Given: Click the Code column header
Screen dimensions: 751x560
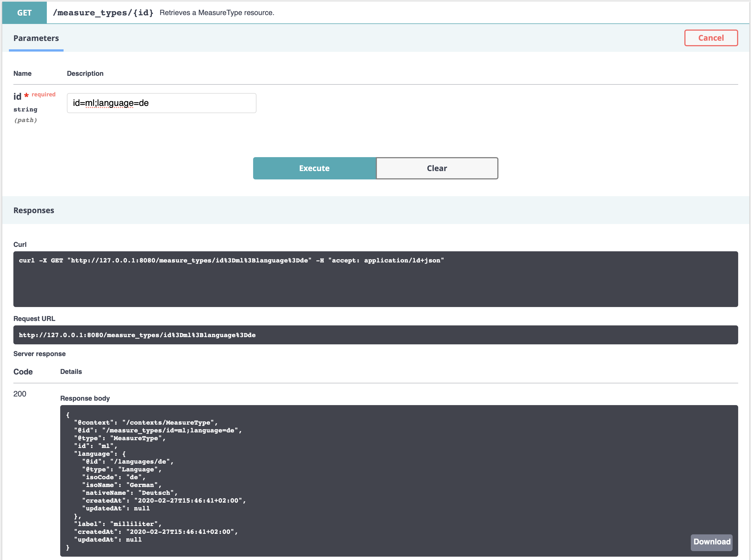Looking at the screenshot, I should (x=23, y=372).
